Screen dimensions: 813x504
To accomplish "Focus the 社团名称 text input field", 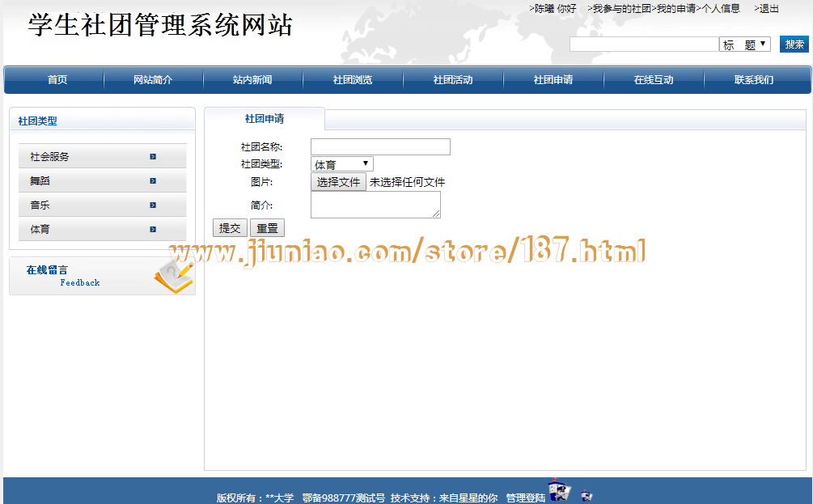I will 380,147.
